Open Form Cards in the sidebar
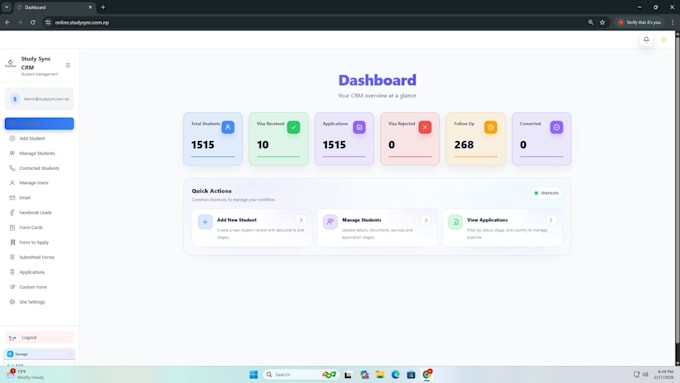 tap(39, 227)
